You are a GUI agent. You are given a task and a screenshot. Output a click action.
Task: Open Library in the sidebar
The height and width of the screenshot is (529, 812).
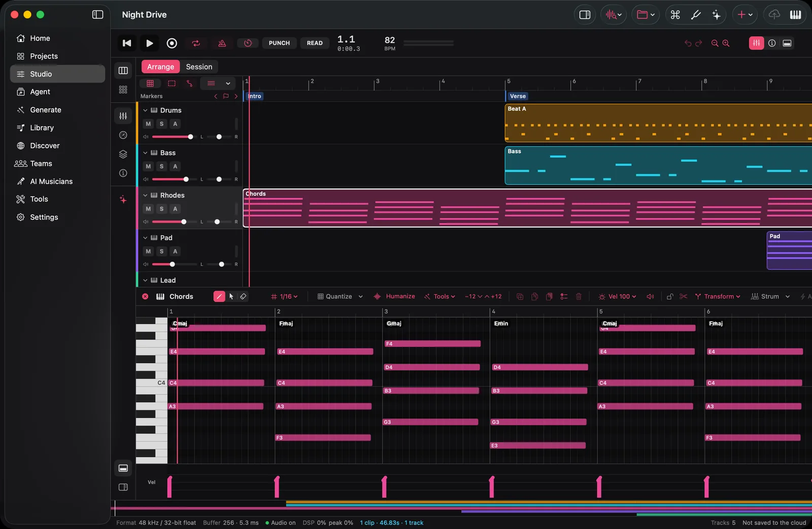point(57,128)
